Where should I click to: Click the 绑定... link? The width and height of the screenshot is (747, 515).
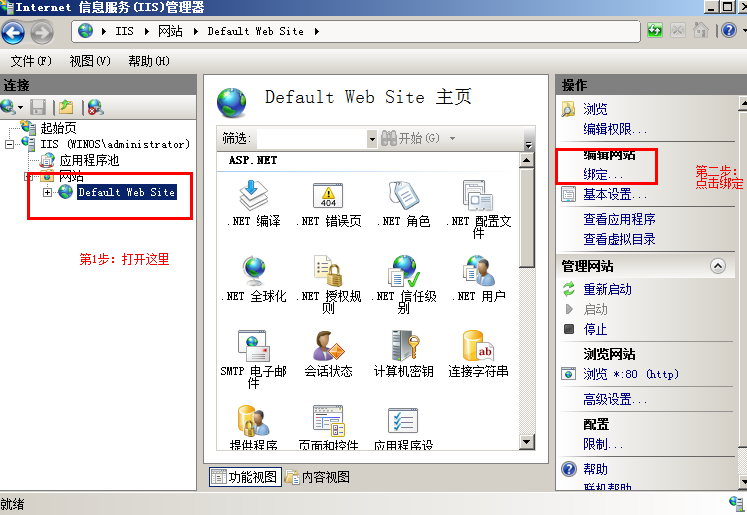(603, 174)
